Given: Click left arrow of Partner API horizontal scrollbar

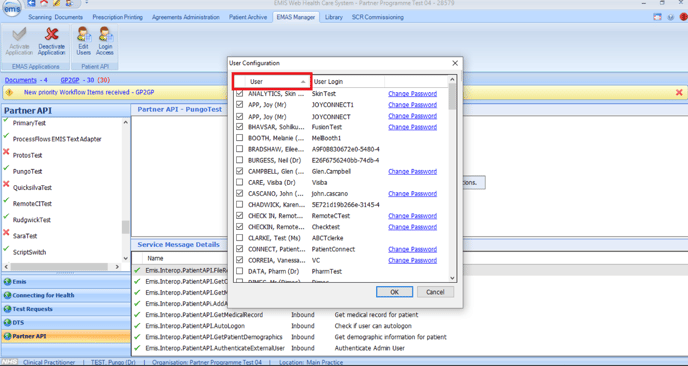Looking at the screenshot, I should pyautogui.click(x=6, y=266).
